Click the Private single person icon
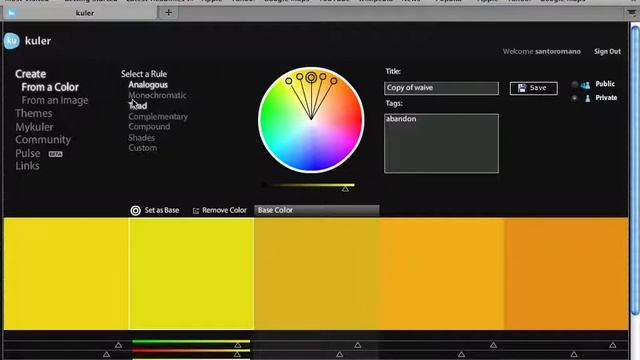640x360 pixels. pos(587,98)
